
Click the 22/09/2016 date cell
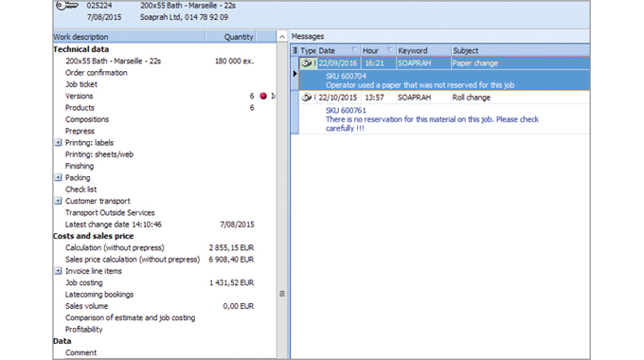coord(337,63)
